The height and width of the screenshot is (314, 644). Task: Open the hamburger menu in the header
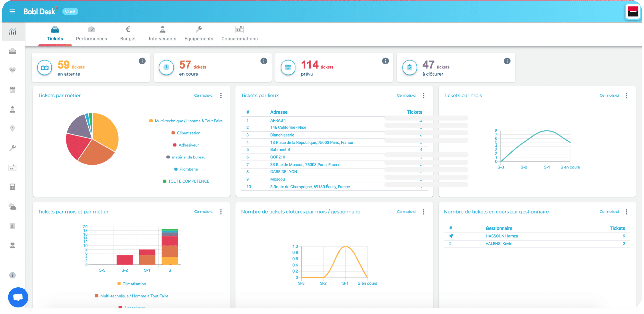12,11
